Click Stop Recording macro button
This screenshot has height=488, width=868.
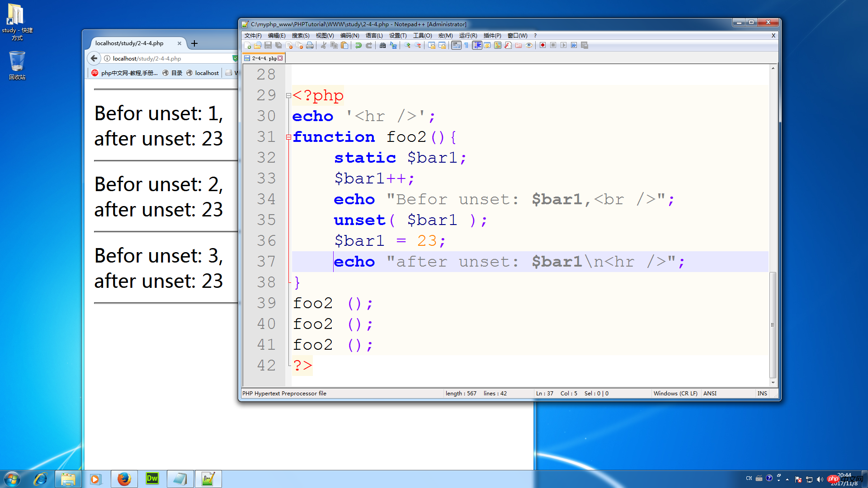[x=553, y=45]
